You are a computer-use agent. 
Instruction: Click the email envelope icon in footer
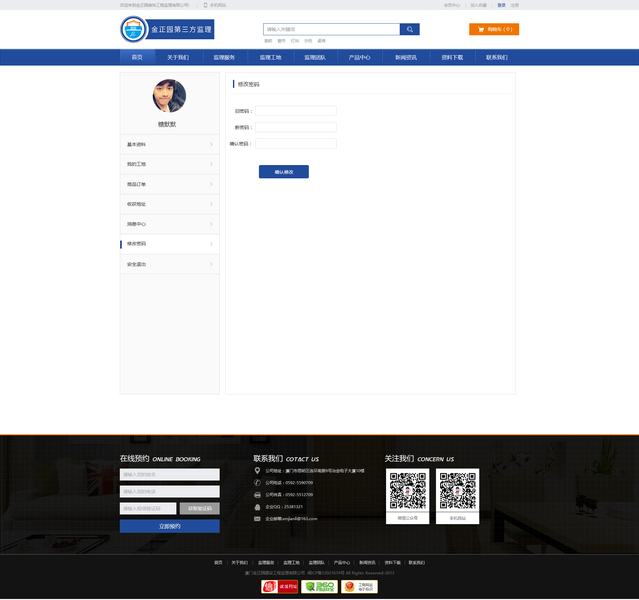click(x=257, y=519)
